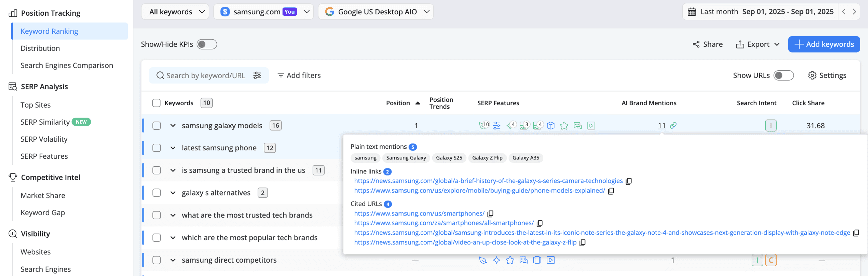
Task: Click the 3D cube SERP feature icon
Action: click(551, 126)
